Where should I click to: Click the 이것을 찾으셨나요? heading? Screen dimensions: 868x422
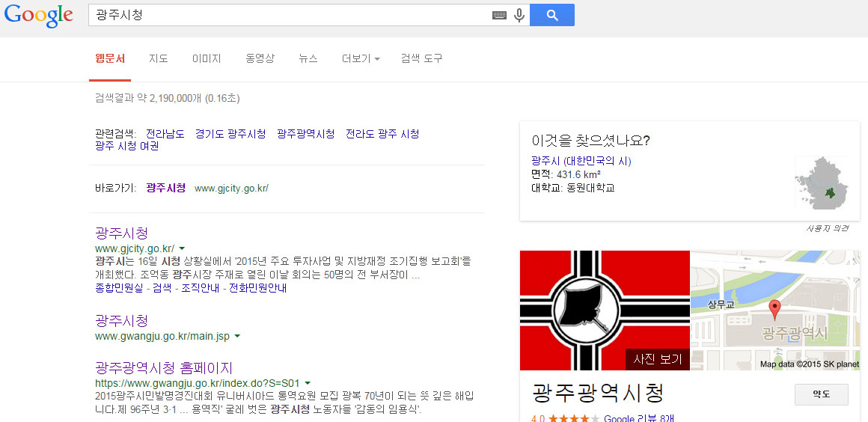point(590,140)
